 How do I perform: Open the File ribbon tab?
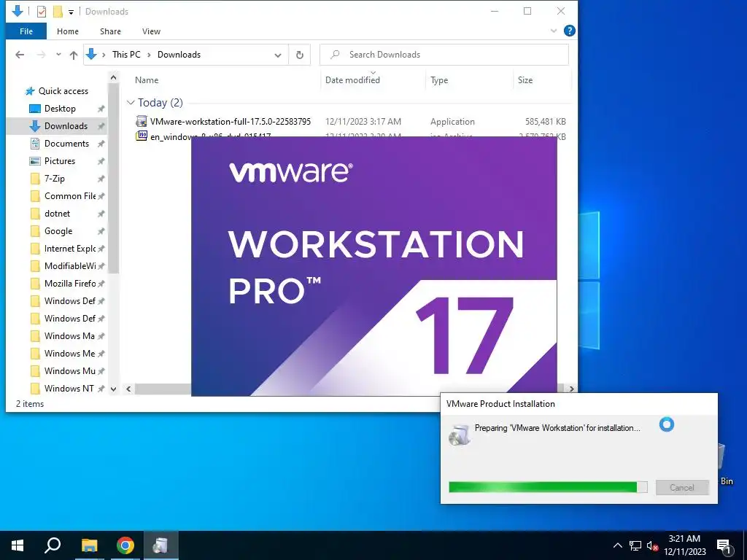(x=26, y=31)
